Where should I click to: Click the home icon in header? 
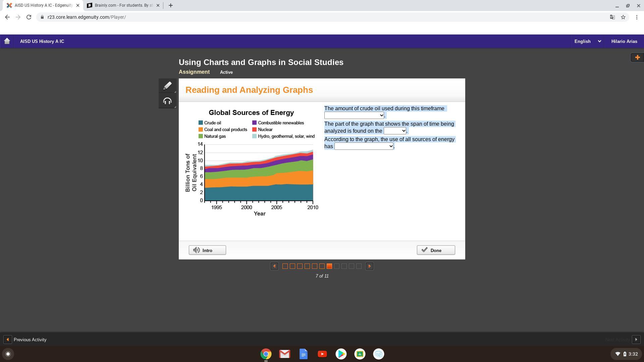coord(7,41)
